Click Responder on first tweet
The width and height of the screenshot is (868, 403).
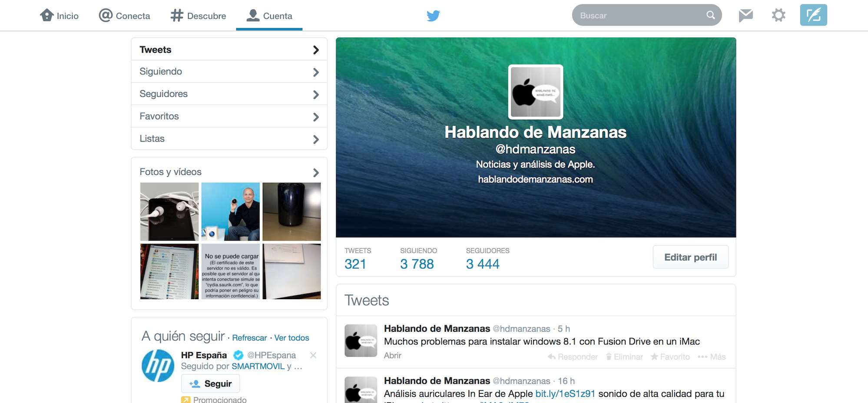573,357
